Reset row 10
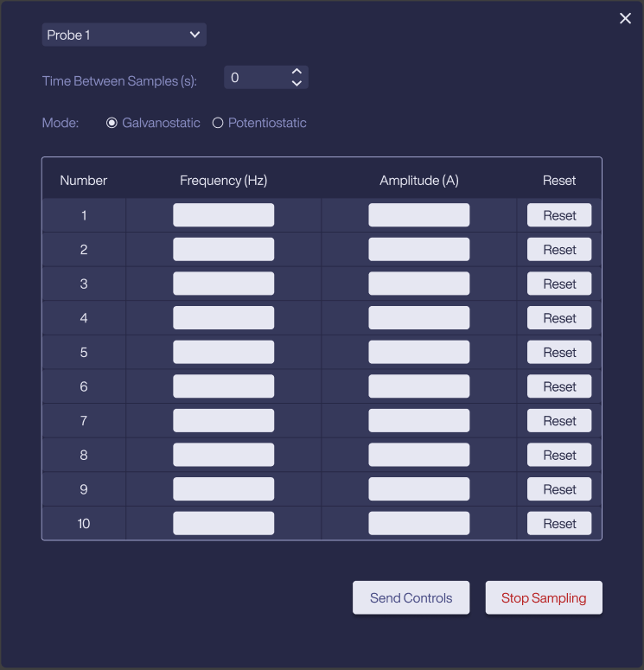The height and width of the screenshot is (670, 644). click(x=559, y=523)
